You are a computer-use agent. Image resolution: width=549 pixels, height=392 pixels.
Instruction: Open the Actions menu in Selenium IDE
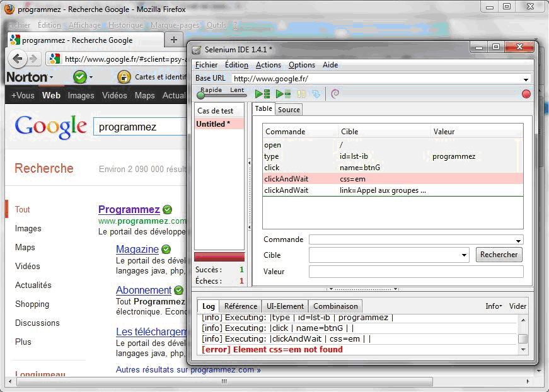click(x=269, y=65)
